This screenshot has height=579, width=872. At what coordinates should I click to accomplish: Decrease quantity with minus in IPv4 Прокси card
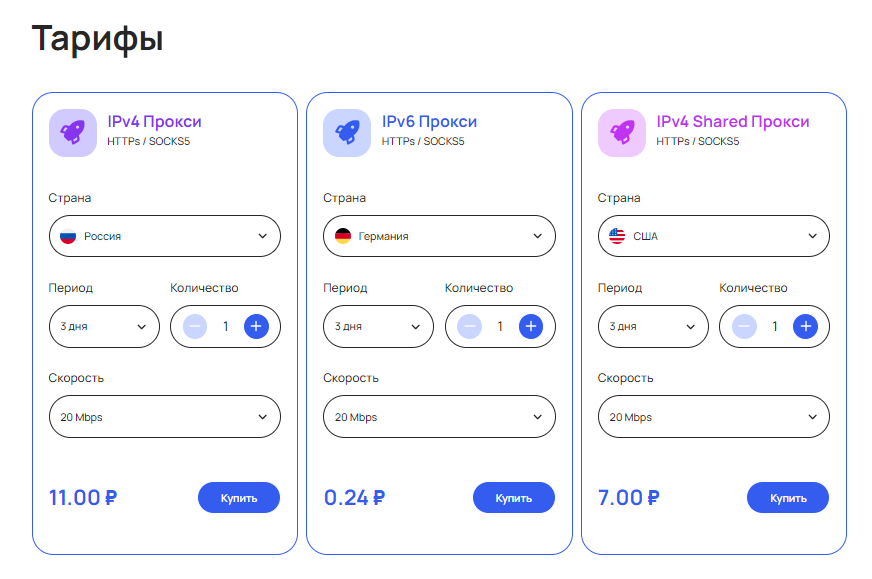coord(195,326)
